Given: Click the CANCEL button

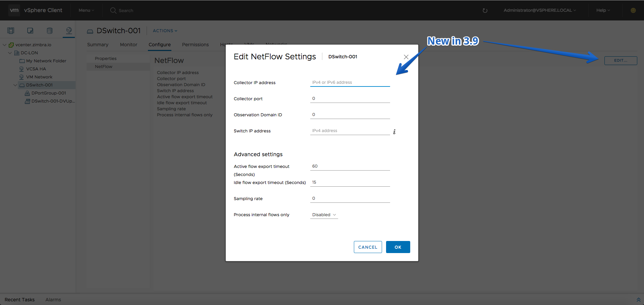Looking at the screenshot, I should point(368,247).
